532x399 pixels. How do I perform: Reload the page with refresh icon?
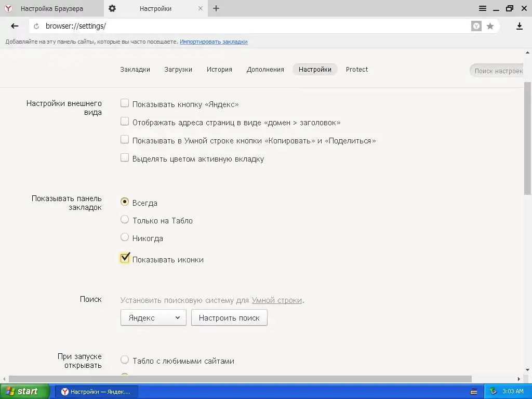(36, 26)
